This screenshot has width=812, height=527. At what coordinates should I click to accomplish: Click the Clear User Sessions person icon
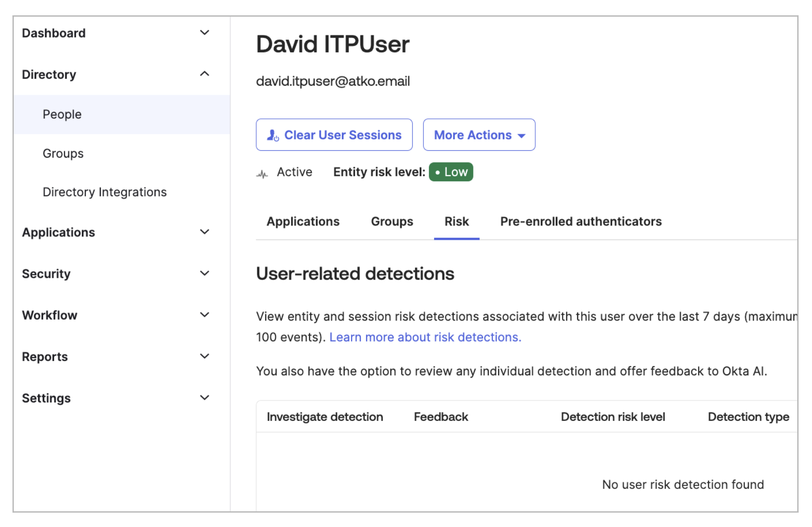[x=273, y=135]
